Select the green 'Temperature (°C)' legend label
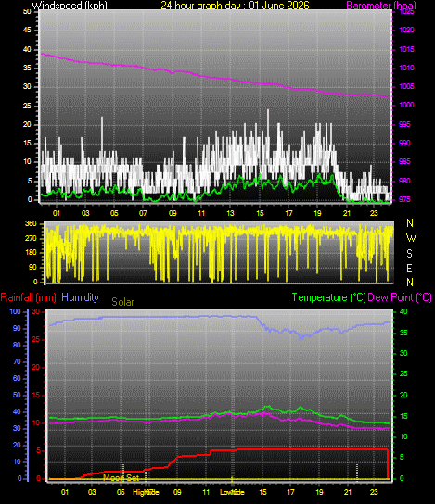Image resolution: width=435 pixels, height=504 pixels. [329, 297]
